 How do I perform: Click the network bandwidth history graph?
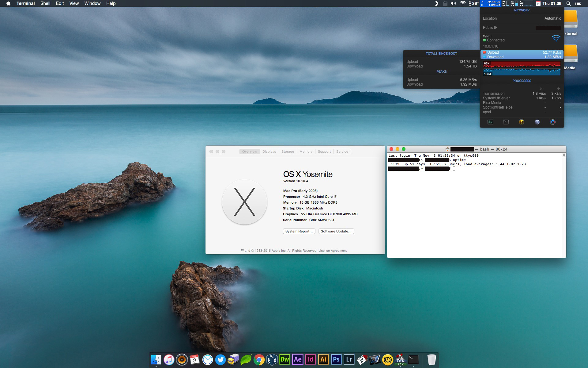[x=522, y=68]
